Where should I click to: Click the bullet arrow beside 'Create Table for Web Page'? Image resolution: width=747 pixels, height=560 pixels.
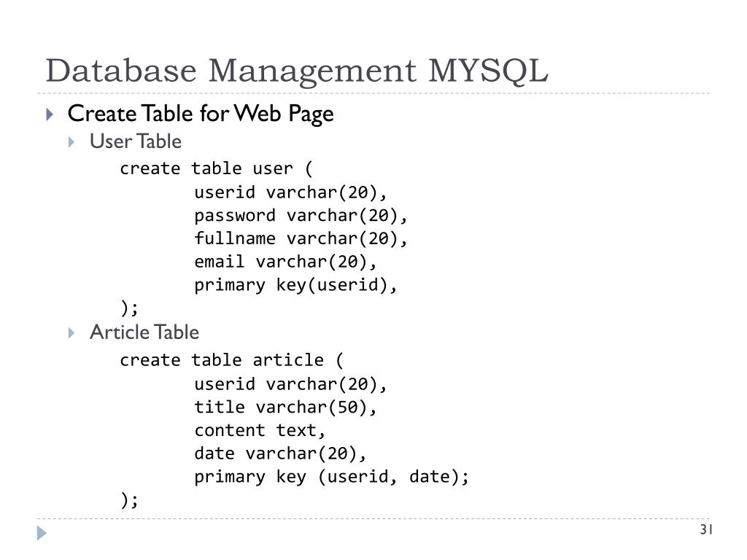(50, 114)
